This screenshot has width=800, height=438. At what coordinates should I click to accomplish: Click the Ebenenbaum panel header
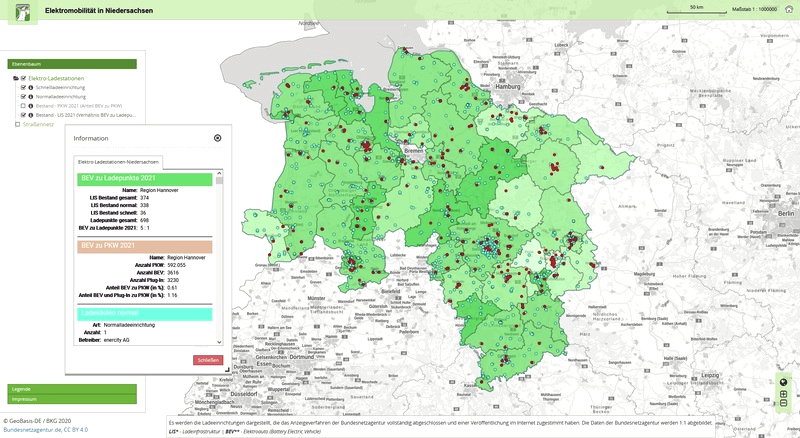pos(70,62)
